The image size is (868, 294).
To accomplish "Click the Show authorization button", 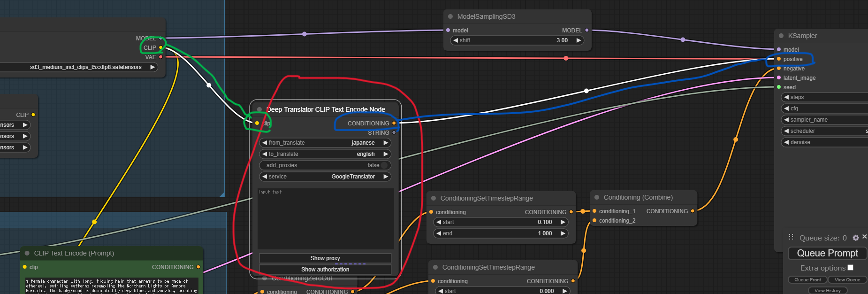I will click(325, 270).
